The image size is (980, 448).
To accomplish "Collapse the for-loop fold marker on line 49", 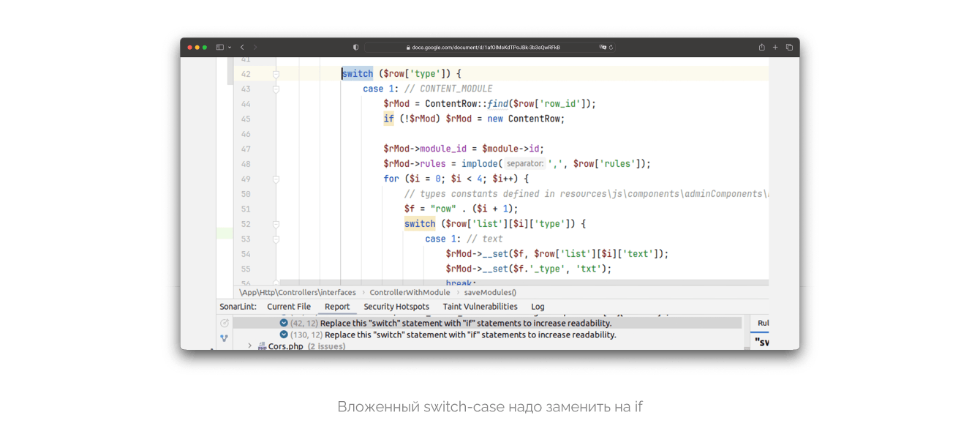I will pyautogui.click(x=276, y=179).
